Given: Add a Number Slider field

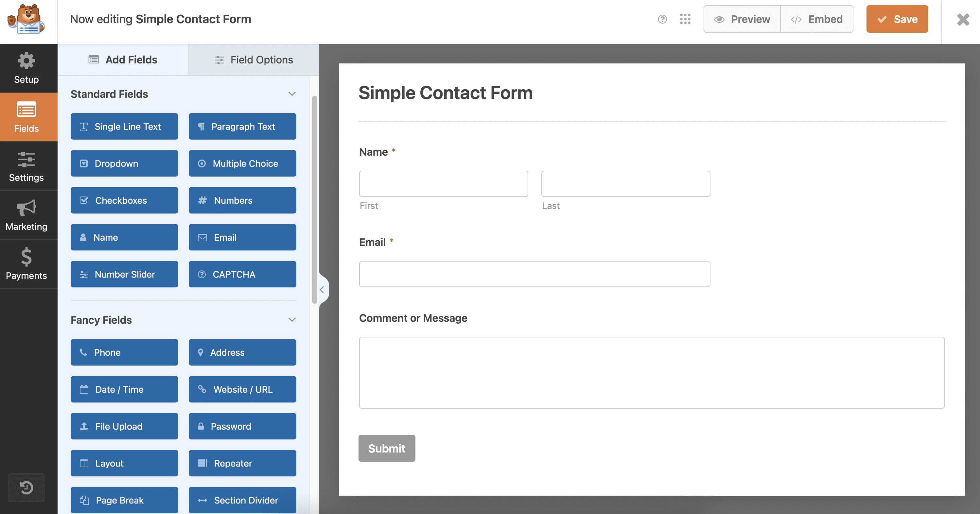Looking at the screenshot, I should click(124, 274).
